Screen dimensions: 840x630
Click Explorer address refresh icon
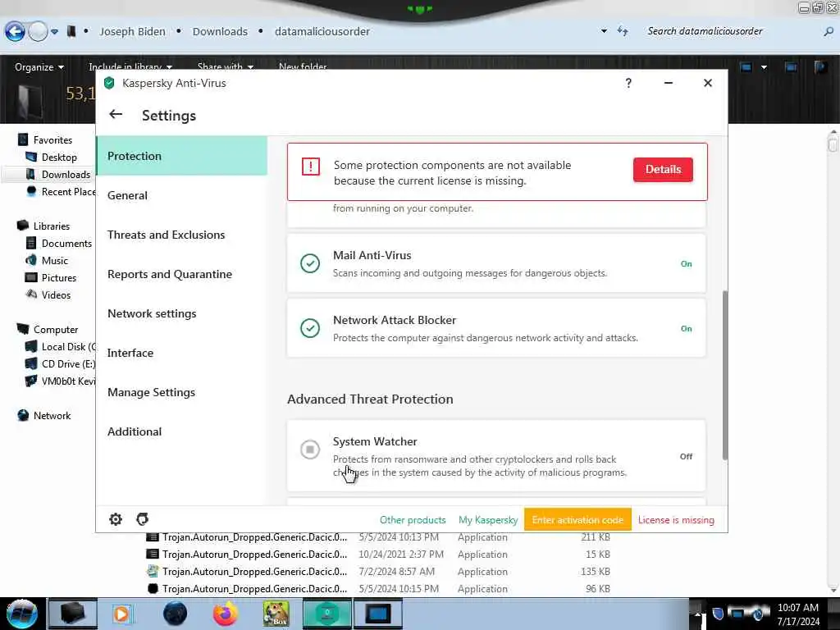[623, 31]
